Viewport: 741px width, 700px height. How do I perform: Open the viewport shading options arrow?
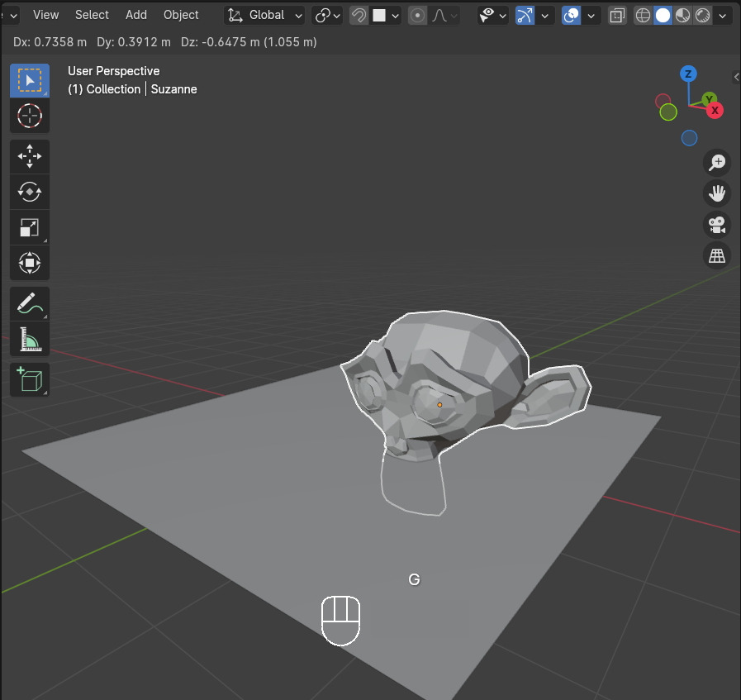click(723, 16)
